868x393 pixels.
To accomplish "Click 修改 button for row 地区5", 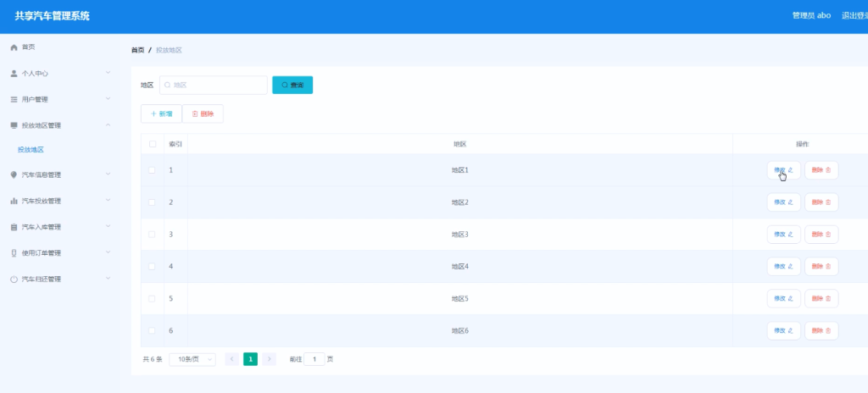I will click(783, 299).
